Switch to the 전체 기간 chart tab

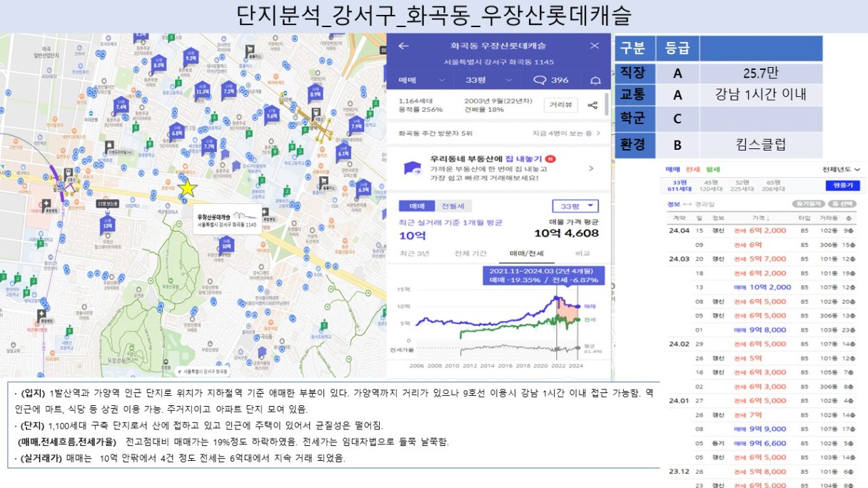(x=470, y=253)
